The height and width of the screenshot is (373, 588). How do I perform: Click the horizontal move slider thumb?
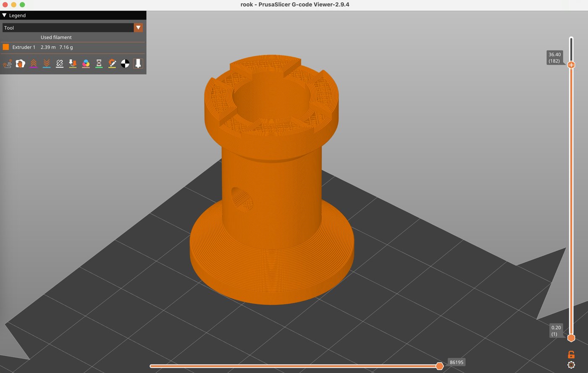440,366
